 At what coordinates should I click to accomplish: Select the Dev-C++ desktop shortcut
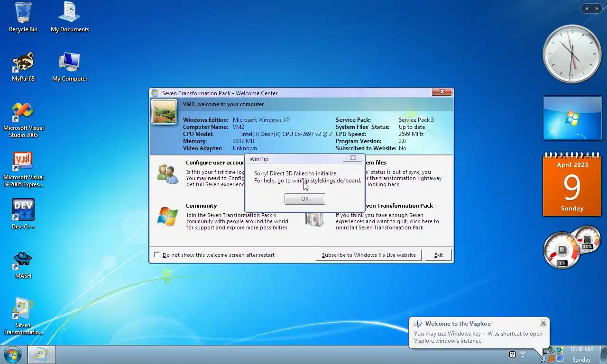coord(23,214)
